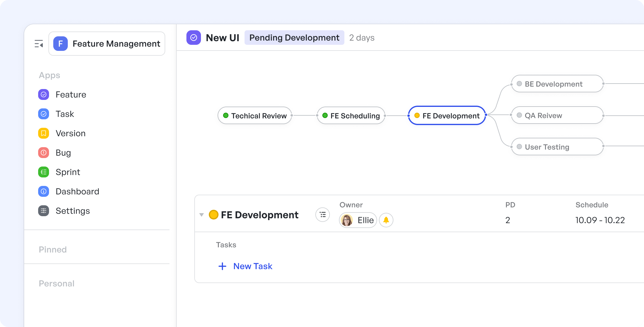Collapse the sidebar with the menu icon

point(39,44)
